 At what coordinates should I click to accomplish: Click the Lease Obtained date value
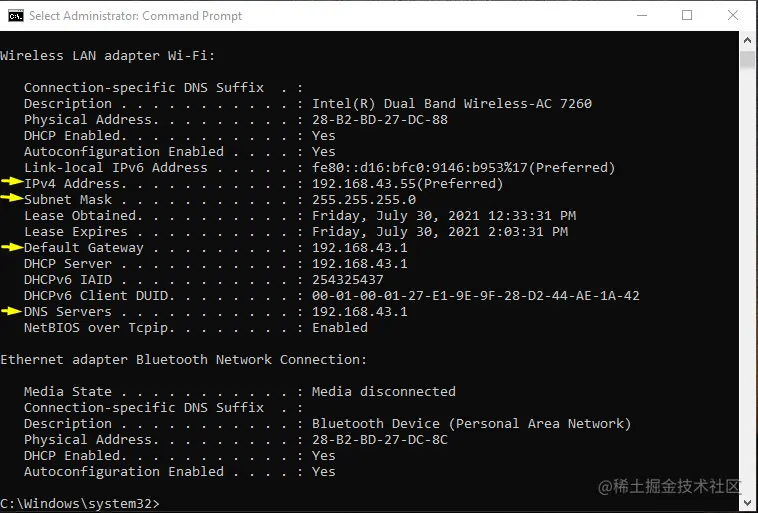coord(444,216)
